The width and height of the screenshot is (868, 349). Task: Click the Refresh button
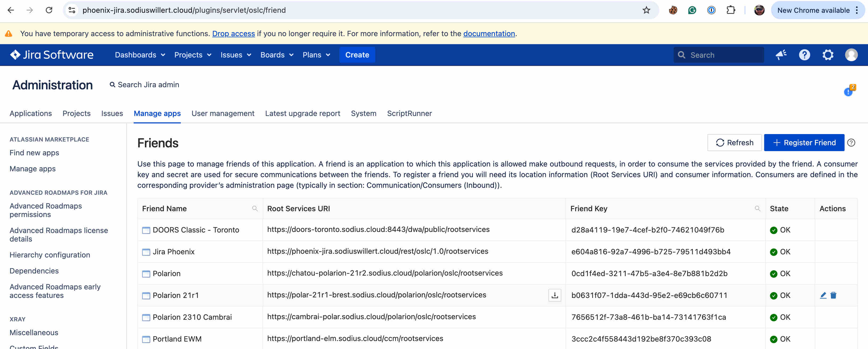pos(734,143)
